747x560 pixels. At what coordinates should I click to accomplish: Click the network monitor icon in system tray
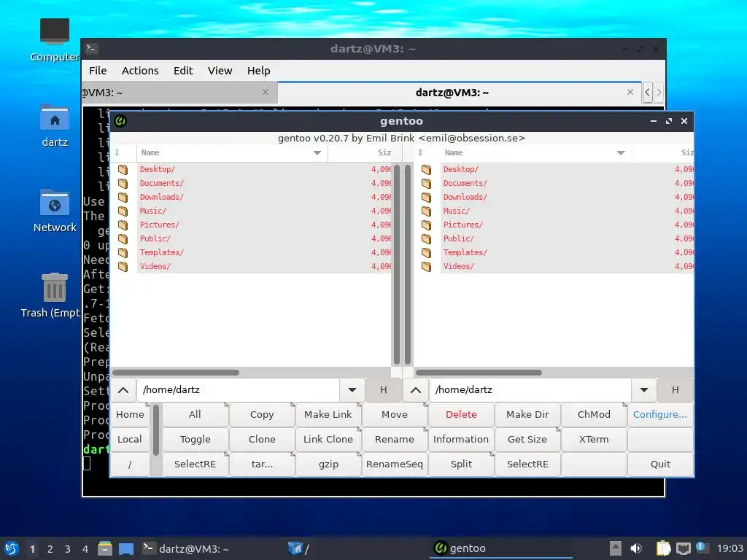683,548
